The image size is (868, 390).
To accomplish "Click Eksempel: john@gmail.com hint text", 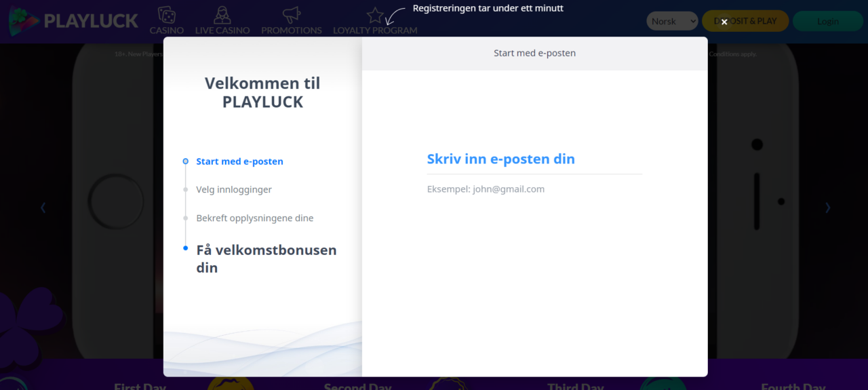I will coord(486,189).
